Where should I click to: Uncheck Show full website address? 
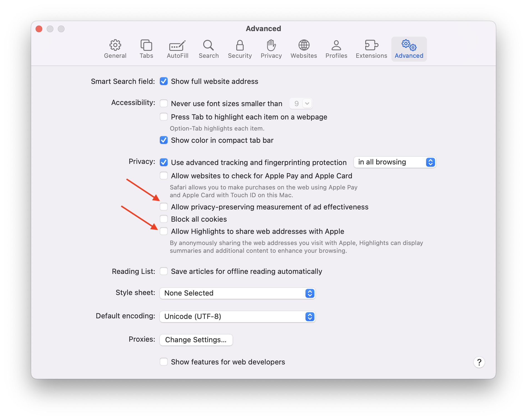point(164,81)
